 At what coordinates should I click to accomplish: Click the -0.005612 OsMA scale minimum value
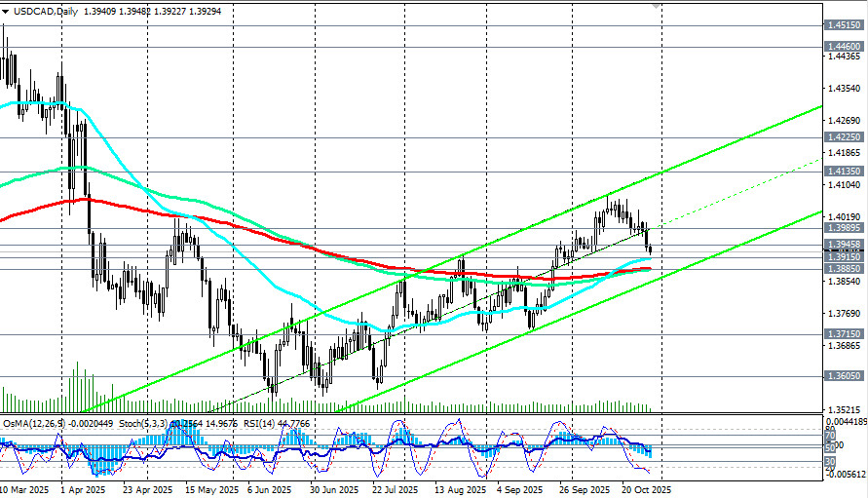(846, 475)
